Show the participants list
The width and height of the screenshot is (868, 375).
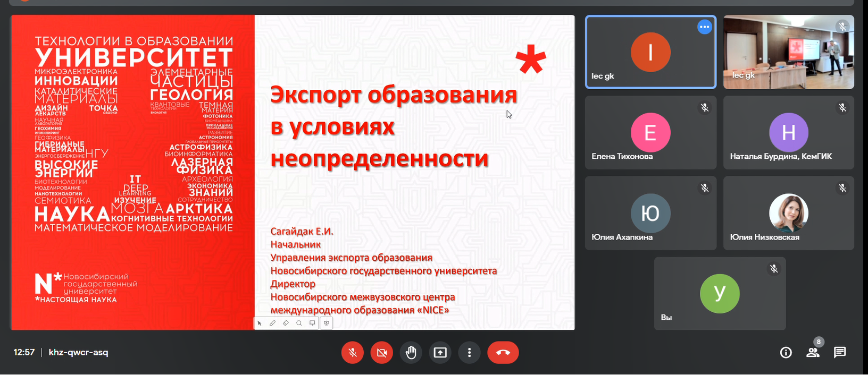[813, 353]
